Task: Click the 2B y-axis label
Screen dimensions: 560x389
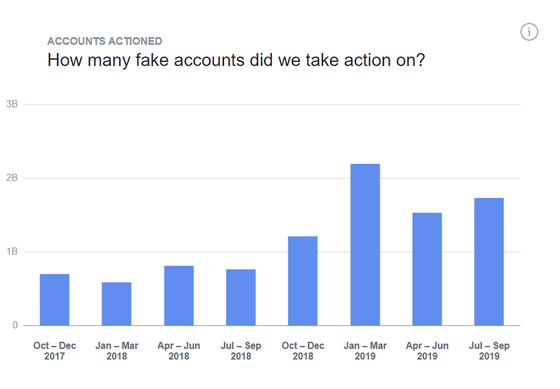Action: click(12, 178)
